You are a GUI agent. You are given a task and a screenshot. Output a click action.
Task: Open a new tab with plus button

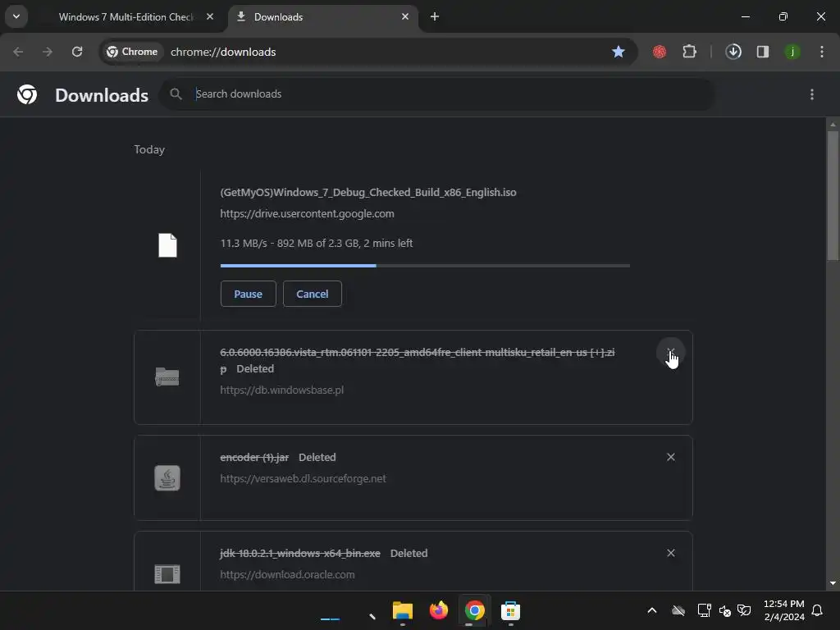pyautogui.click(x=435, y=16)
